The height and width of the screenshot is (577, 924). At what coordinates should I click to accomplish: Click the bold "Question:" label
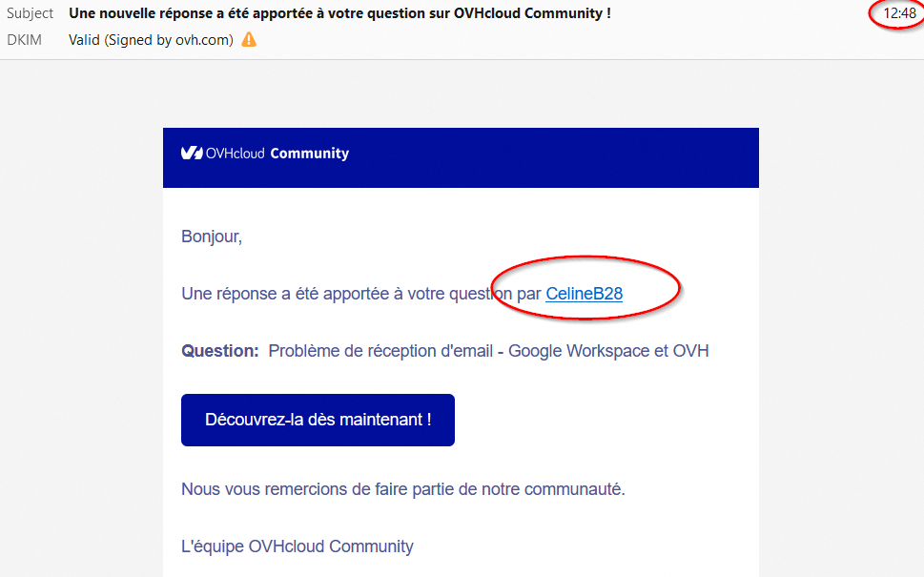(220, 351)
